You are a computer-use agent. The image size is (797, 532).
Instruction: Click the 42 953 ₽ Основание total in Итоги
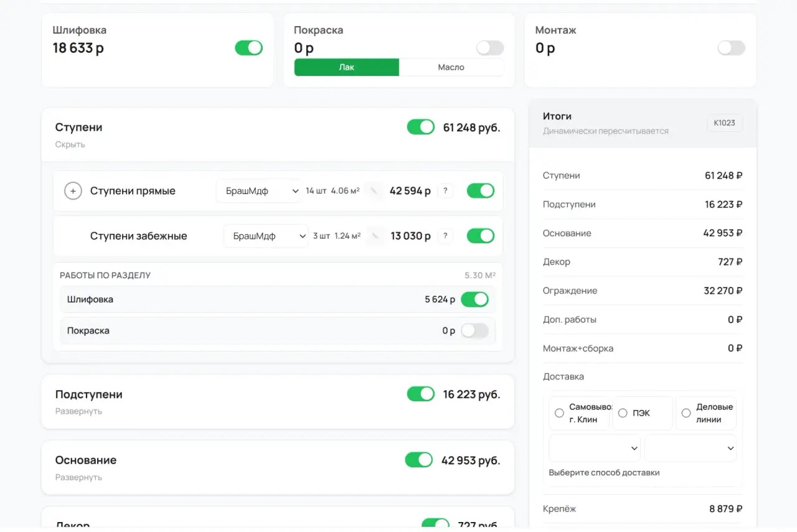[x=723, y=233]
